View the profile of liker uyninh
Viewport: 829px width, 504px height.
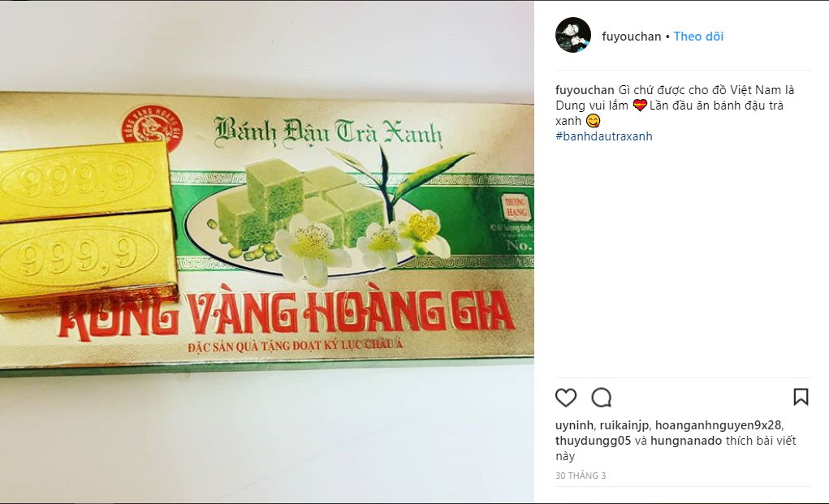pyautogui.click(x=574, y=425)
